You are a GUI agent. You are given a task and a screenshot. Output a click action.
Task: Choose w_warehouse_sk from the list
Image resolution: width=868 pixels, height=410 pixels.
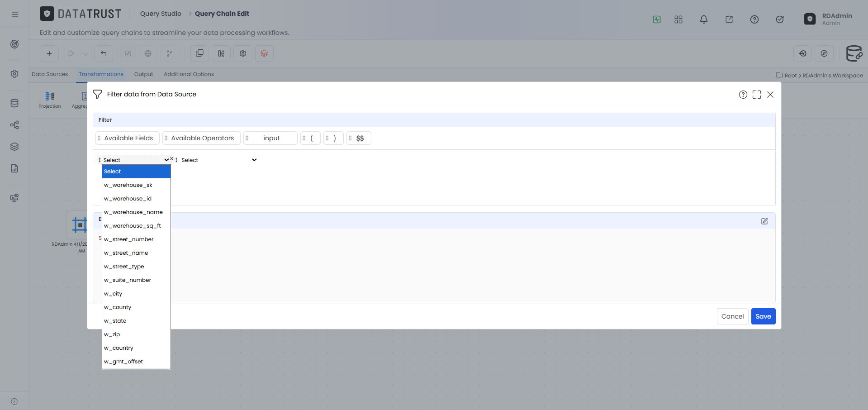click(x=136, y=185)
